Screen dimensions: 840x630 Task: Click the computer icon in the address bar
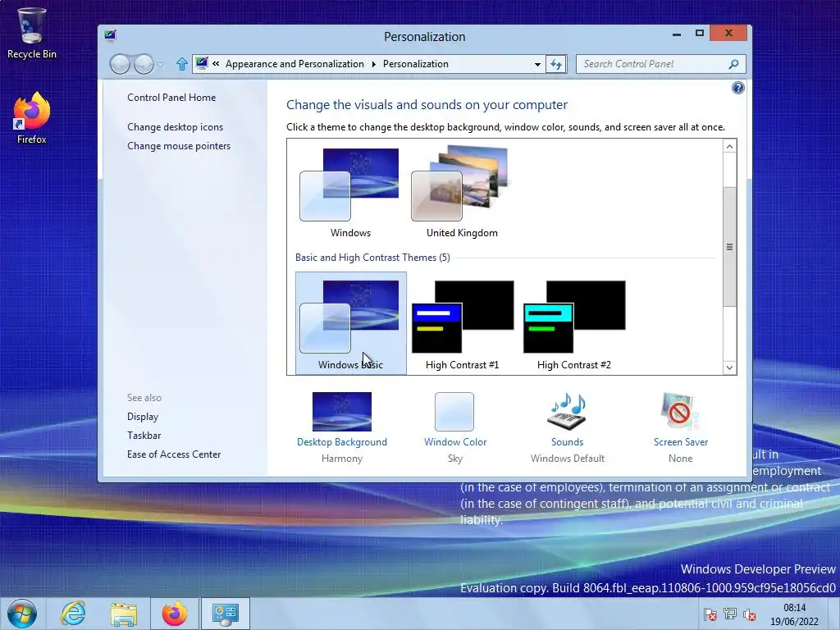pos(202,64)
